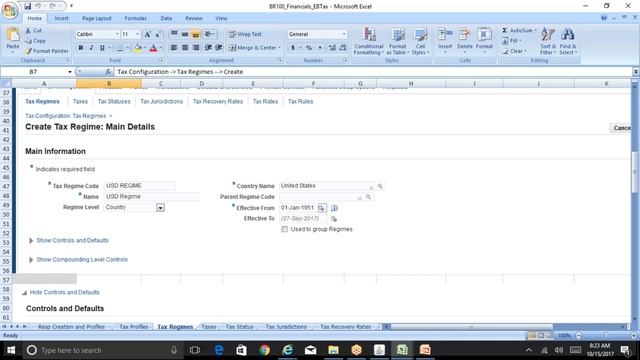
Task: Click the Tax Statuses link
Action: coord(114,102)
